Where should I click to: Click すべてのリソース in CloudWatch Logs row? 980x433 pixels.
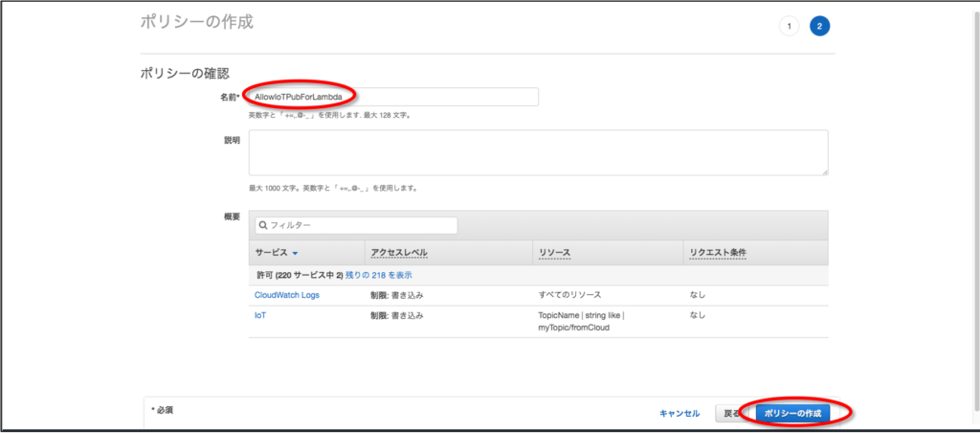click(x=569, y=295)
